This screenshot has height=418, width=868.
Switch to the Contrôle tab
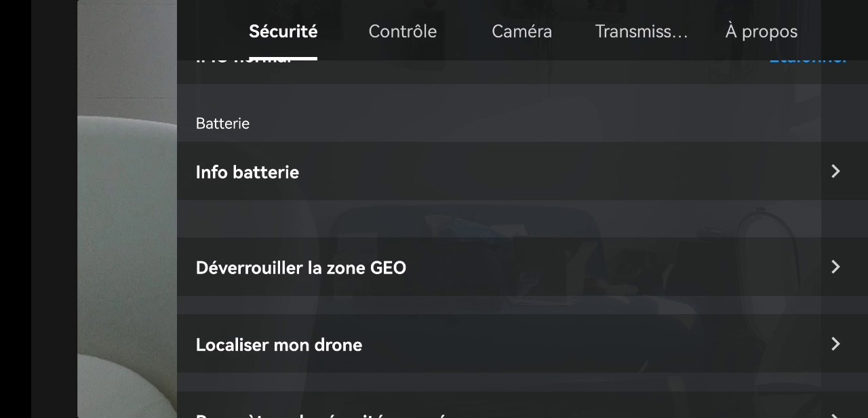(402, 31)
